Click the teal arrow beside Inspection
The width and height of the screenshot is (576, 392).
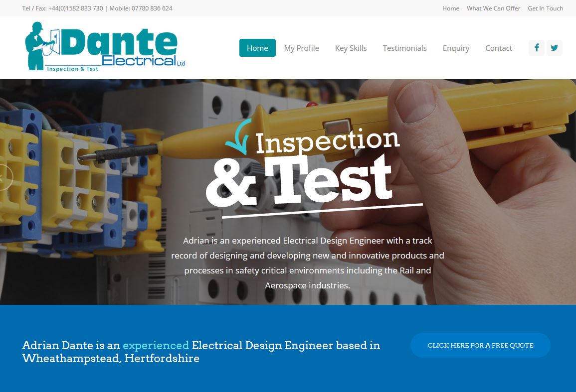238,136
